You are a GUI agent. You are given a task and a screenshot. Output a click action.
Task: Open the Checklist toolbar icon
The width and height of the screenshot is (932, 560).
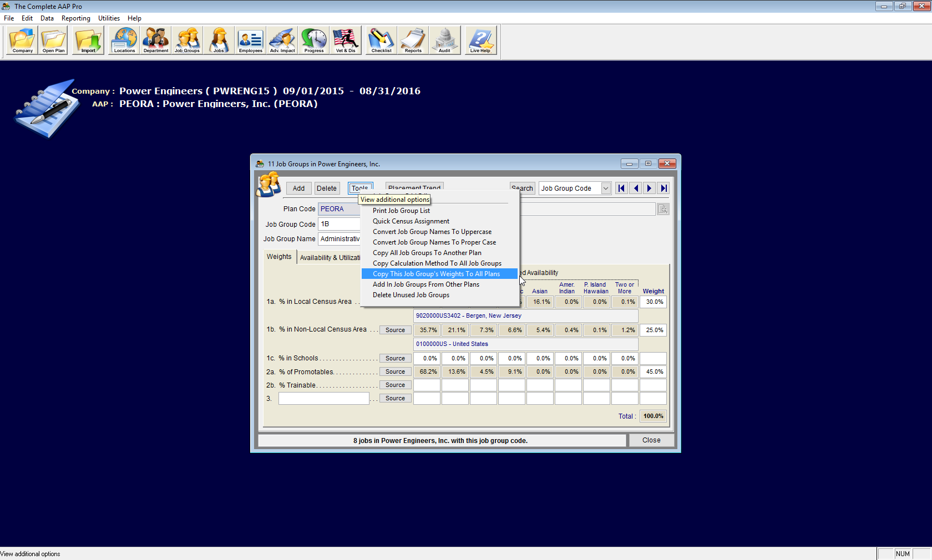coord(382,40)
